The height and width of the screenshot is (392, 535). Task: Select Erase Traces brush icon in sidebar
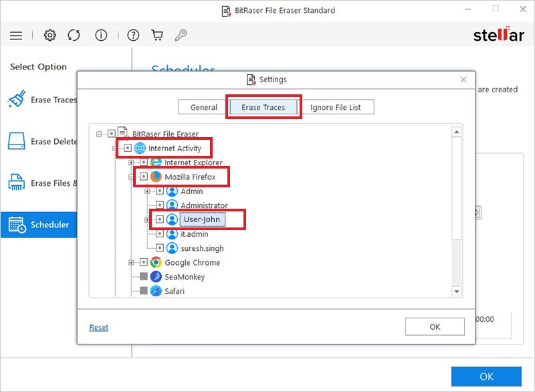[17, 99]
